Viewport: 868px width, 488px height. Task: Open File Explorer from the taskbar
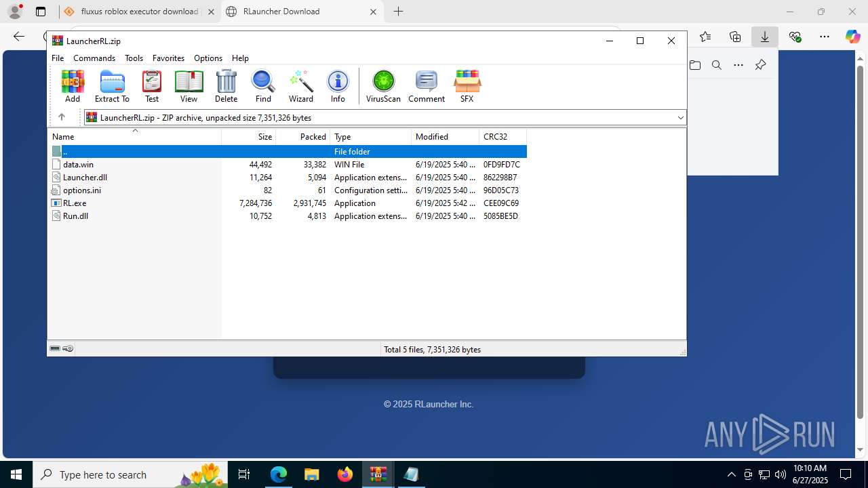click(311, 474)
